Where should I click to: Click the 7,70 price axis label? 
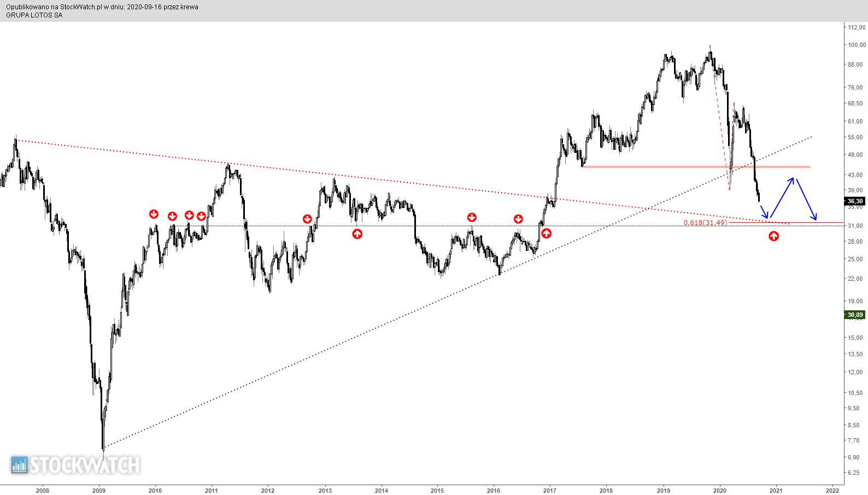[x=855, y=440]
